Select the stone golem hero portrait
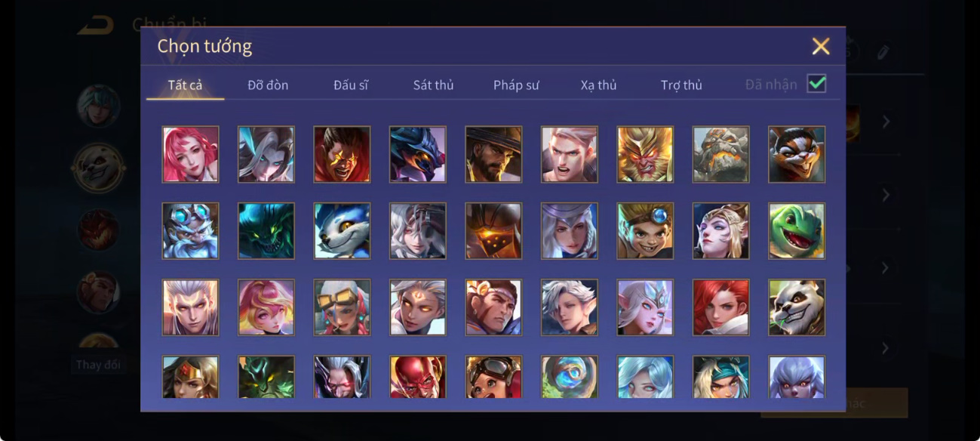The height and width of the screenshot is (441, 980). [720, 154]
